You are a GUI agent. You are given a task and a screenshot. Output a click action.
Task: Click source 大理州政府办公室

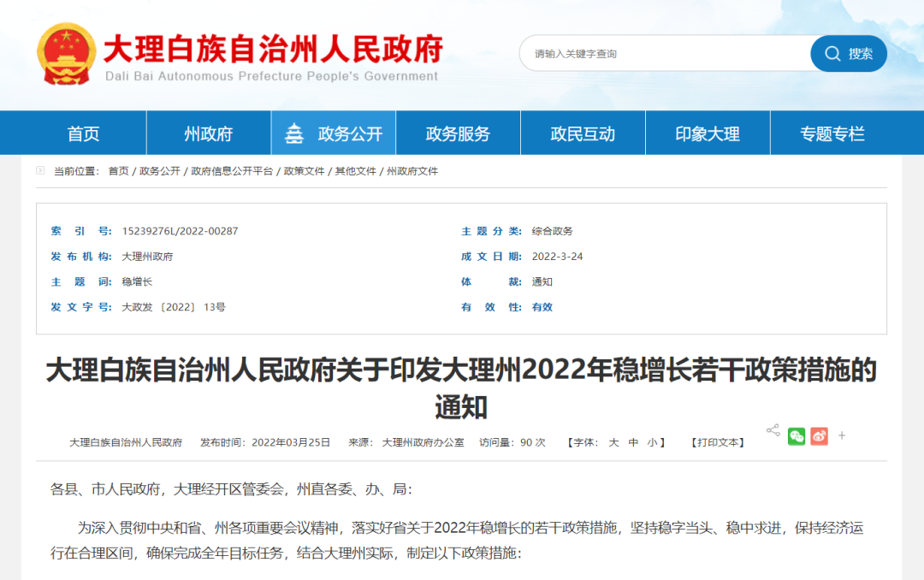pyautogui.click(x=423, y=442)
